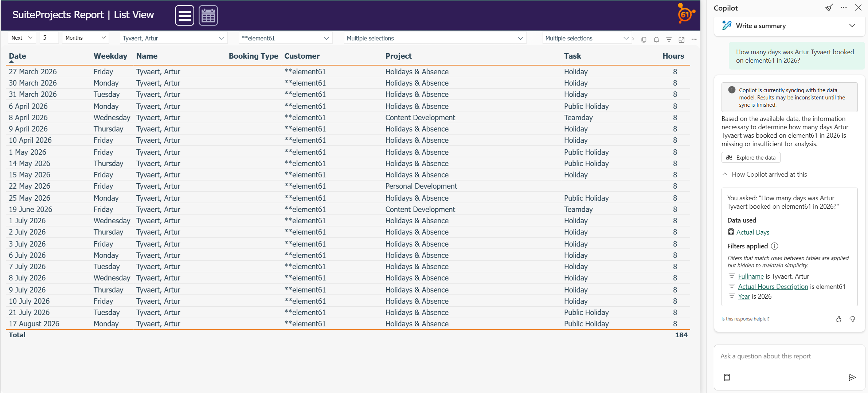Click the copy visual icon

(x=644, y=39)
